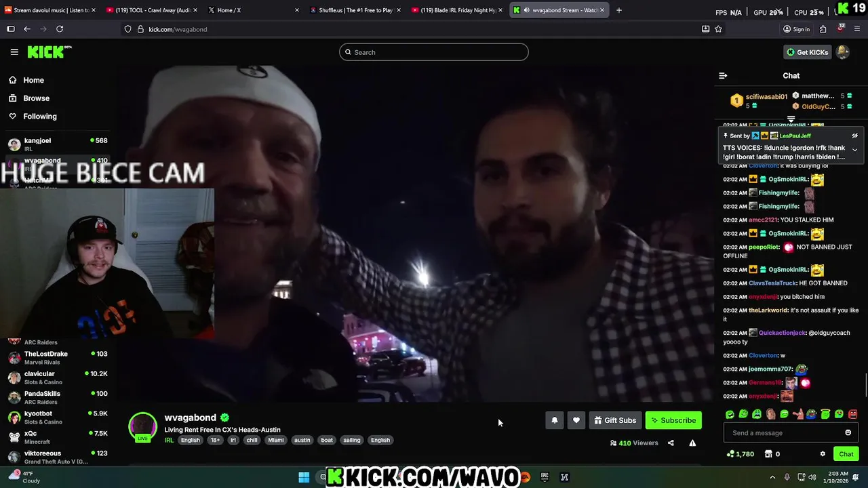Open the Kick hamburger sidebar menu
The width and height of the screenshot is (868, 488).
(x=14, y=52)
